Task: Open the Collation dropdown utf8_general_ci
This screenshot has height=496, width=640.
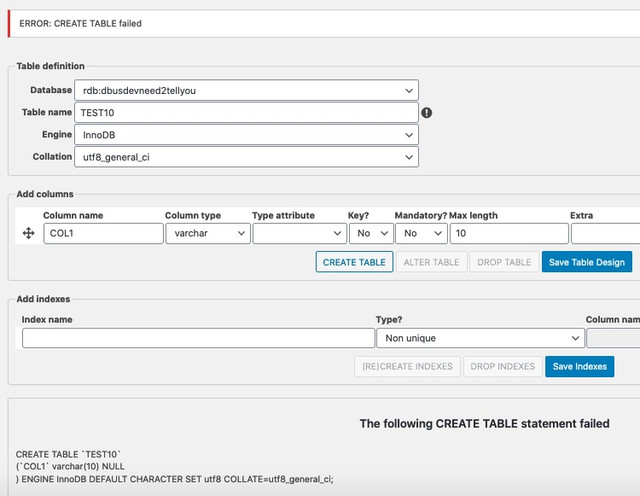Action: coord(247,157)
